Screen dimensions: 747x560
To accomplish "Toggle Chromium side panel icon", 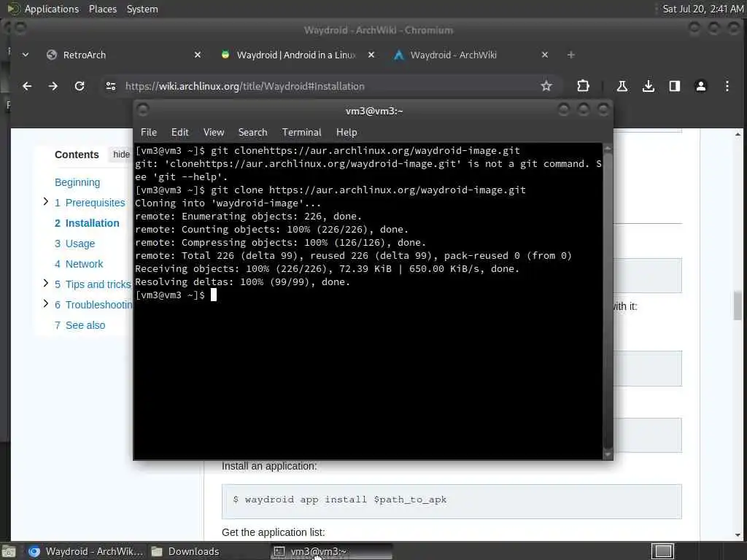I will click(x=674, y=86).
